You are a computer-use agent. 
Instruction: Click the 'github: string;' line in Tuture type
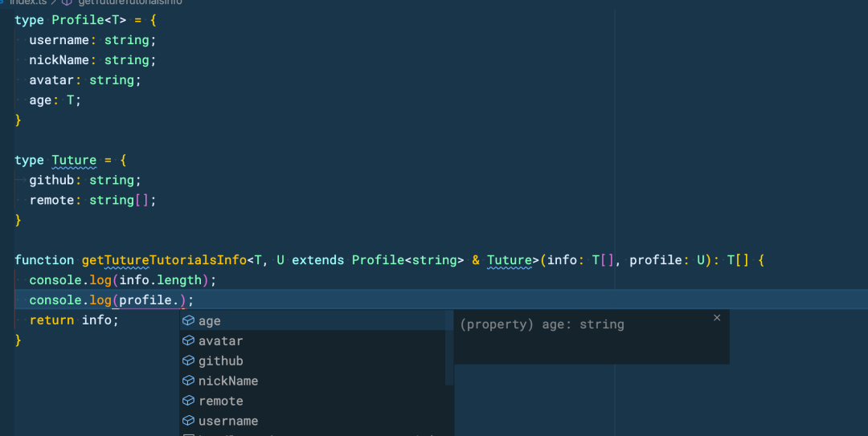85,181
